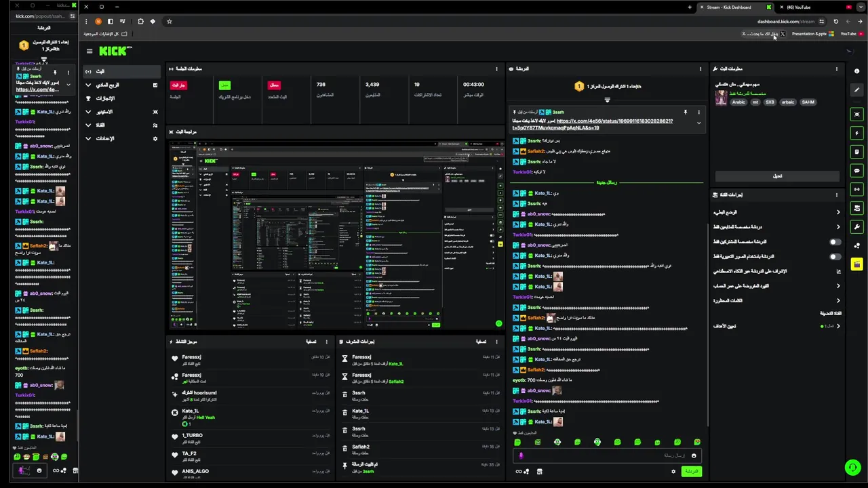
Task: Bookmark this page with the star icon
Action: click(x=170, y=21)
